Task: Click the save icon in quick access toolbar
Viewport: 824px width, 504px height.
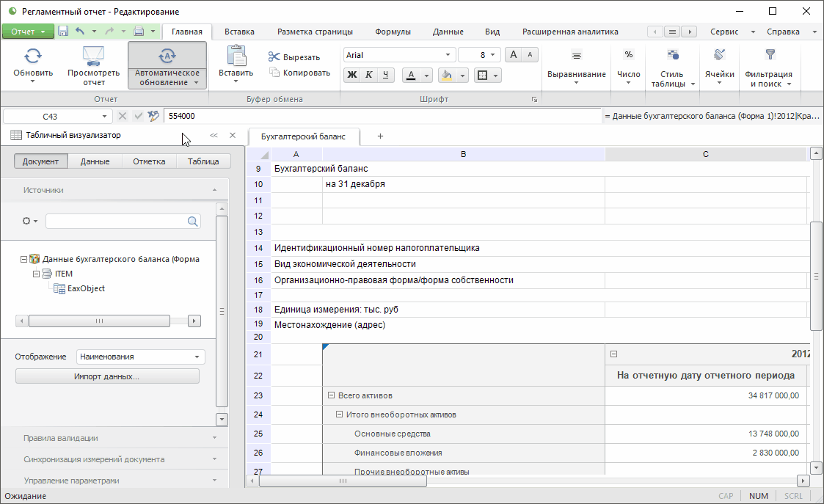Action: pos(63,32)
